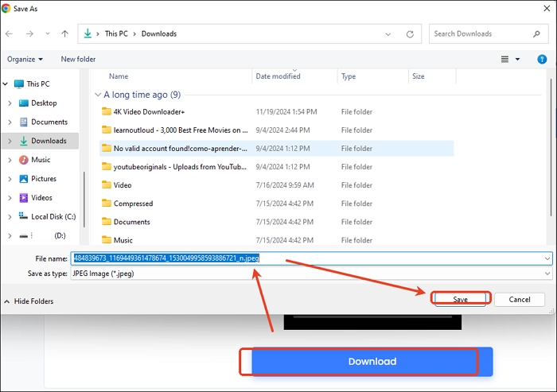Click the blue Download button
This screenshot has width=557, height=392.
pyautogui.click(x=372, y=361)
